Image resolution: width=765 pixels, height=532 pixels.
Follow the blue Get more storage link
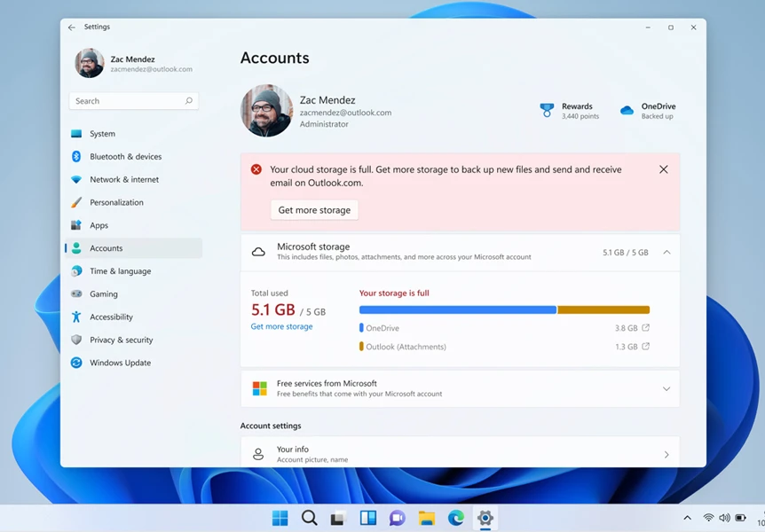coord(281,326)
